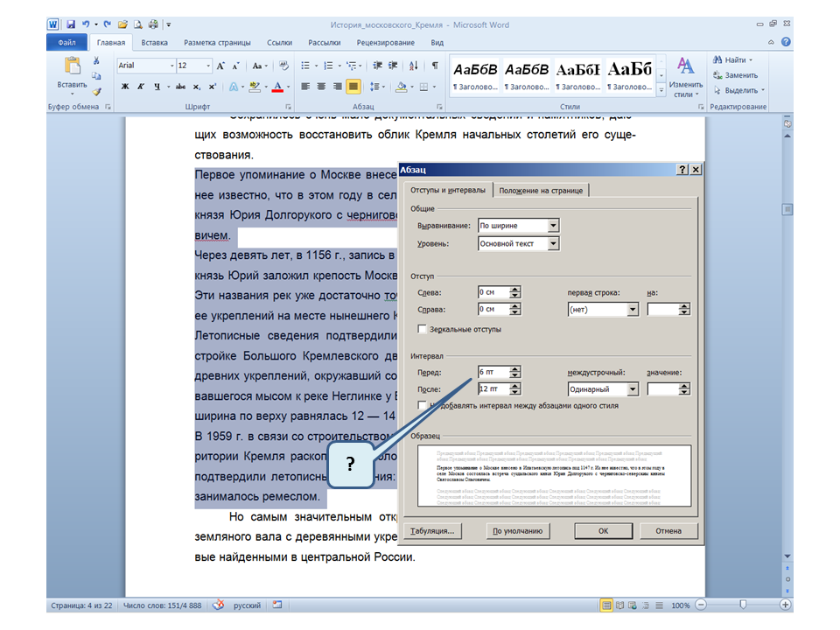Image resolution: width=840 pixels, height=630 pixels.
Task: Select the justify alignment icon in ribbon
Action: 353,87
